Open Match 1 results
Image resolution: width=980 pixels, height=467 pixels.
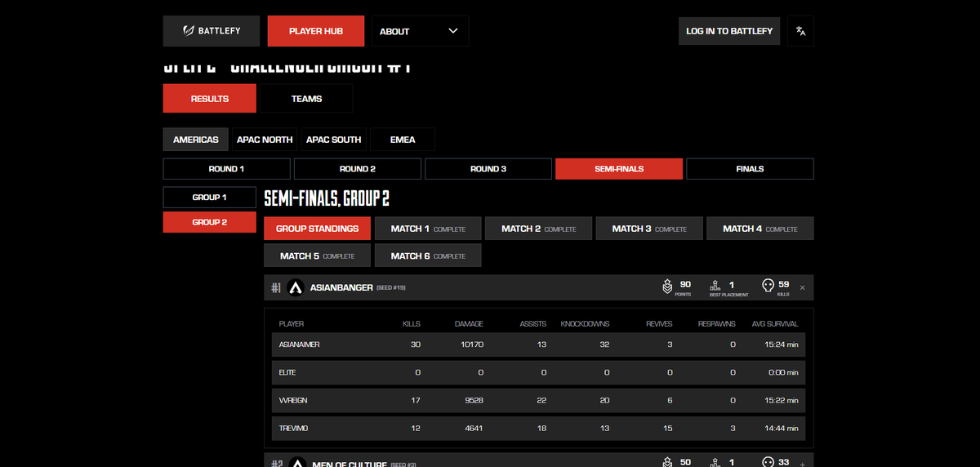(x=428, y=229)
